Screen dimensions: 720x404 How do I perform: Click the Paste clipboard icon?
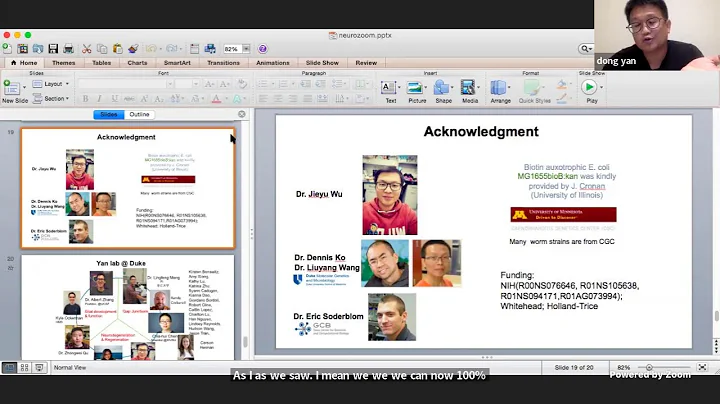coord(118,49)
